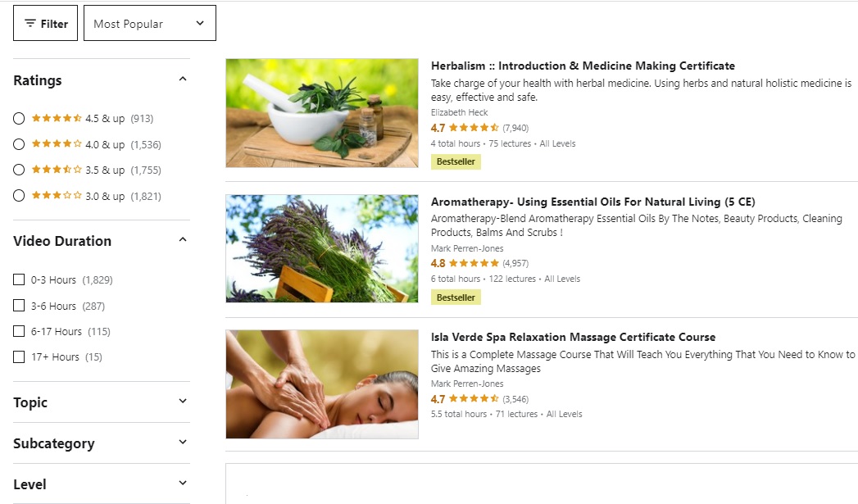
Task: Open the Filter button with lines icon
Action: (45, 23)
